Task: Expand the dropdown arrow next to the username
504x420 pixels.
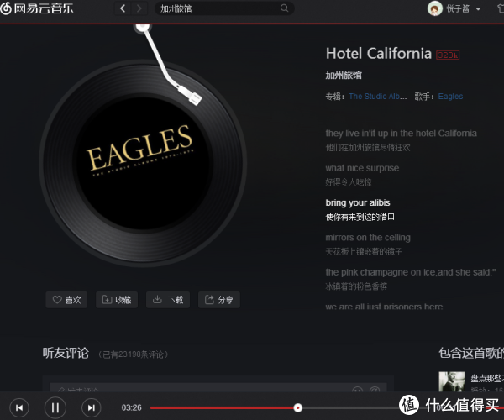Action: click(x=478, y=9)
